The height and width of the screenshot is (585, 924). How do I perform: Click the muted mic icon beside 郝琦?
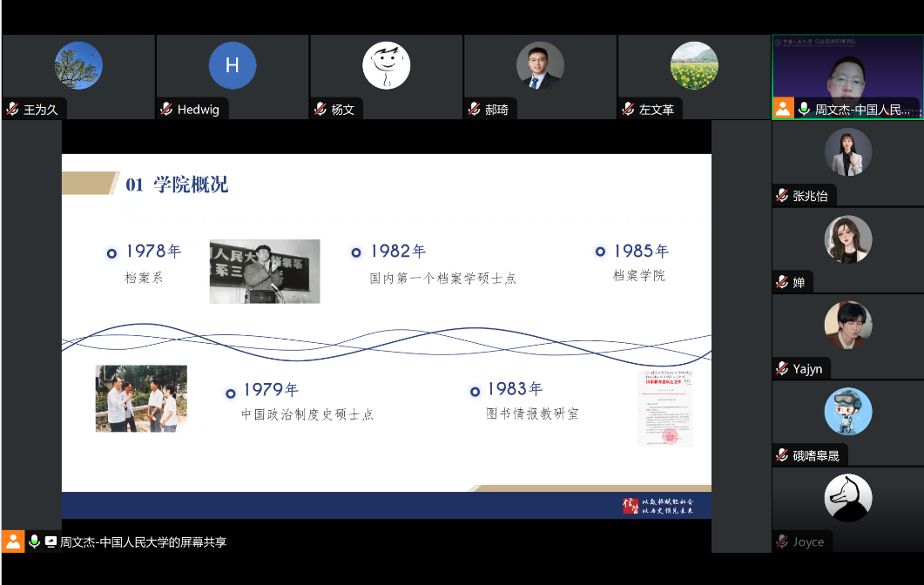(474, 110)
